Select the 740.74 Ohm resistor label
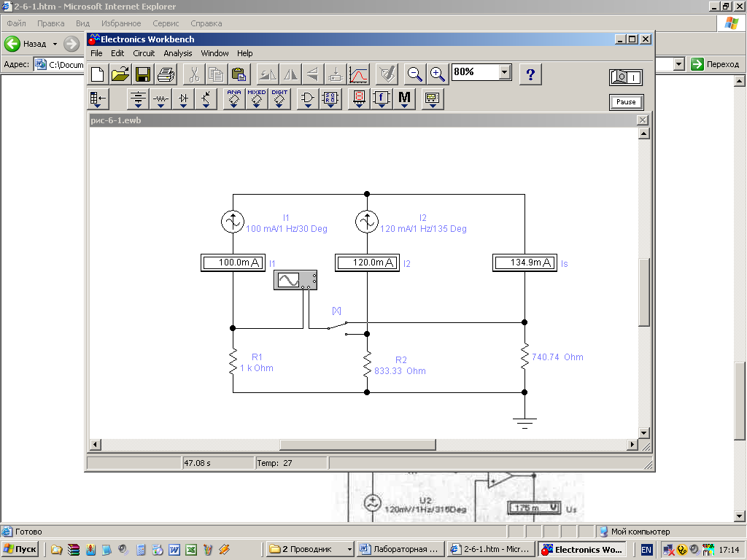The width and height of the screenshot is (747, 560). pyautogui.click(x=557, y=357)
